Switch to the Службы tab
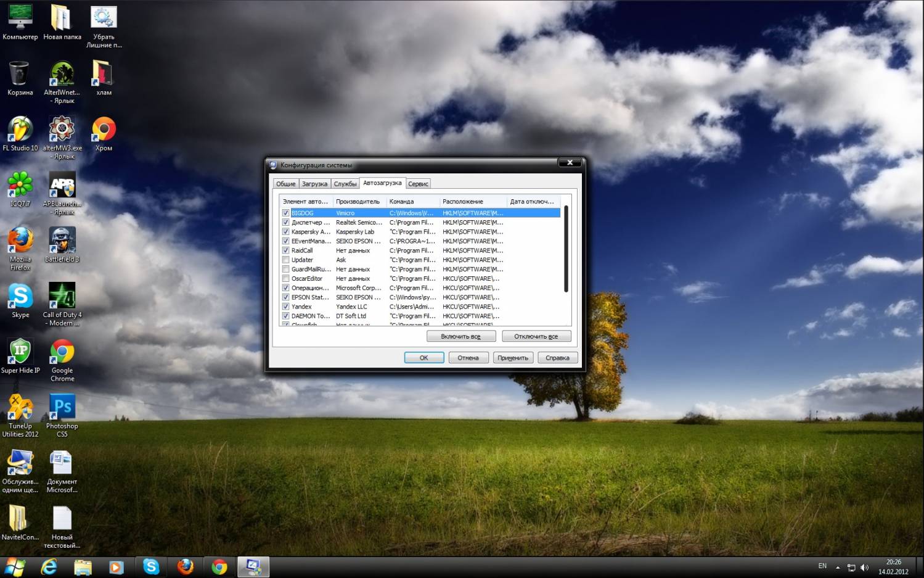 pyautogui.click(x=345, y=184)
